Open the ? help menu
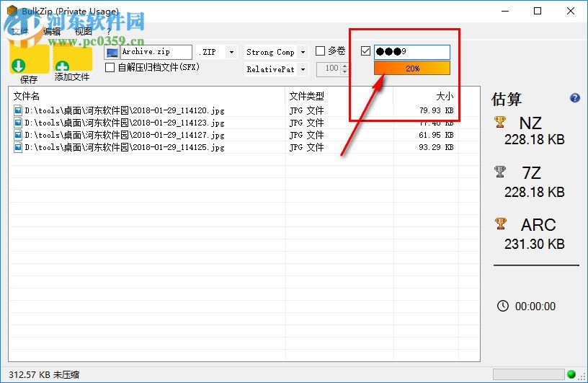The height and width of the screenshot is (383, 588). [109, 32]
